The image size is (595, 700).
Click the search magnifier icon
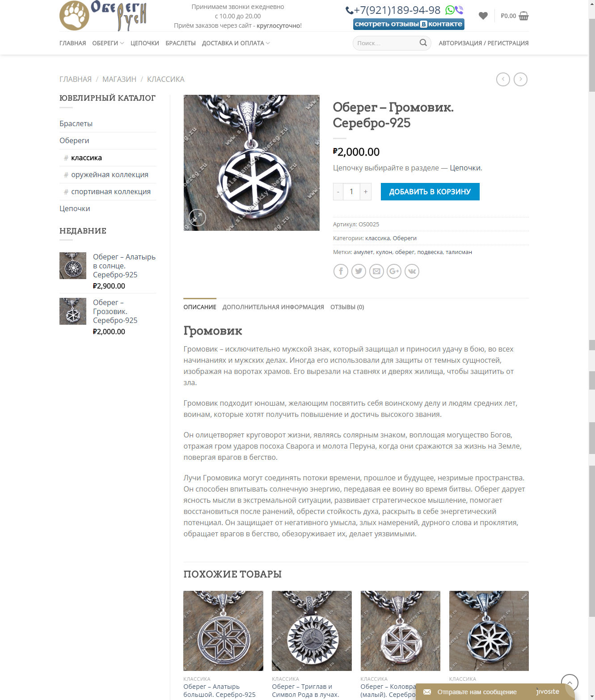click(423, 43)
